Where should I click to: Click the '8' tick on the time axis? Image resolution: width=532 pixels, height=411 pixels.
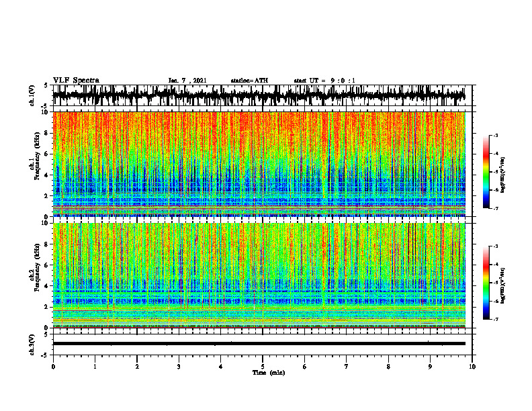coord(388,367)
